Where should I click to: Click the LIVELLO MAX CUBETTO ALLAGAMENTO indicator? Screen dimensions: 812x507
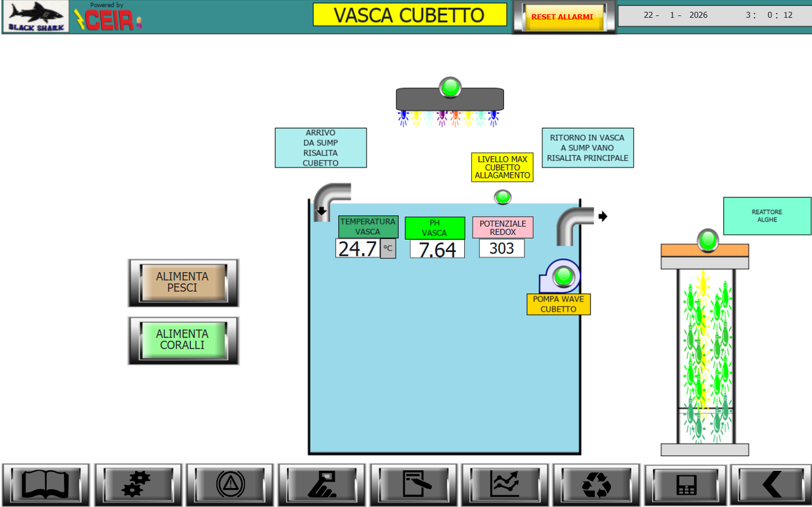pyautogui.click(x=502, y=167)
